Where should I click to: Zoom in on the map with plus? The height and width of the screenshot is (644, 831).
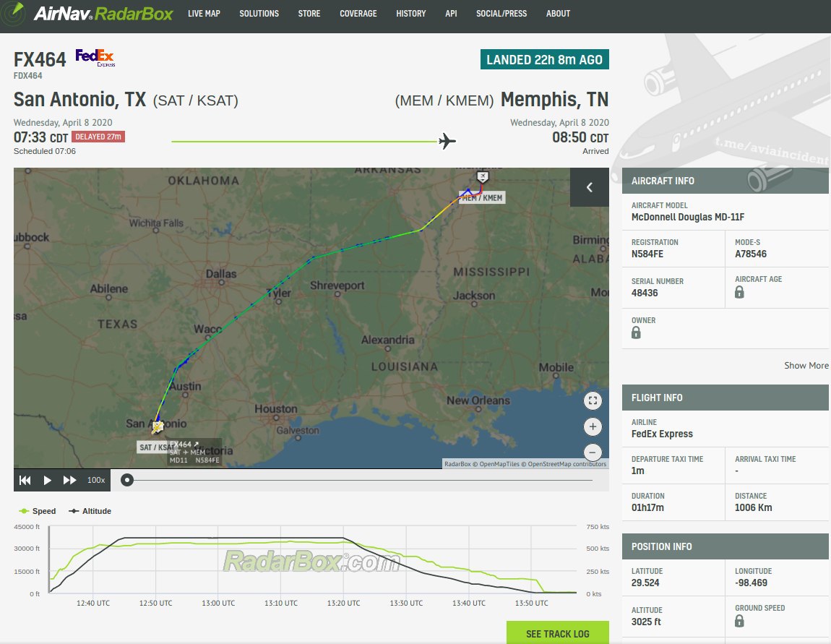coord(593,426)
